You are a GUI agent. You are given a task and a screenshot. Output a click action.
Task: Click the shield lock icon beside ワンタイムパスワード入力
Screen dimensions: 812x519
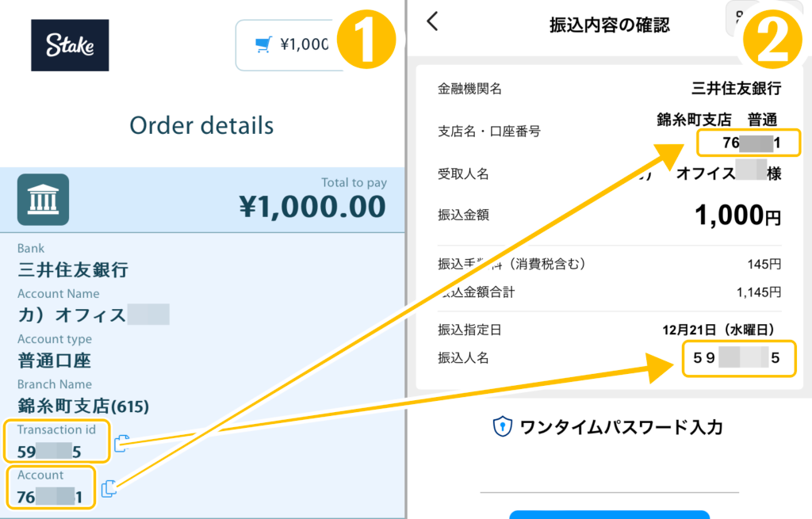502,427
